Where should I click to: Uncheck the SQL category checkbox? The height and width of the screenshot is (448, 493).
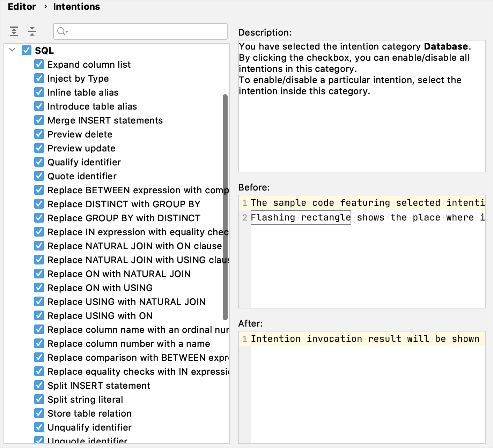coord(27,50)
